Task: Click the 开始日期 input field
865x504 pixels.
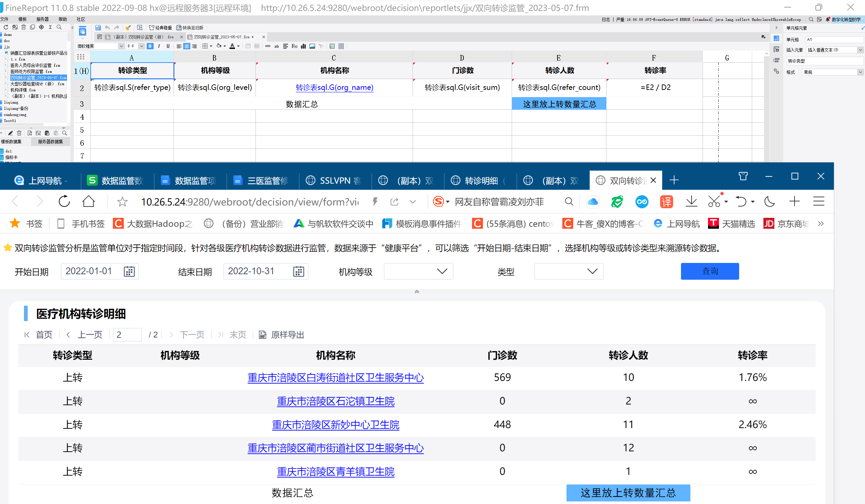Action: 100,271
